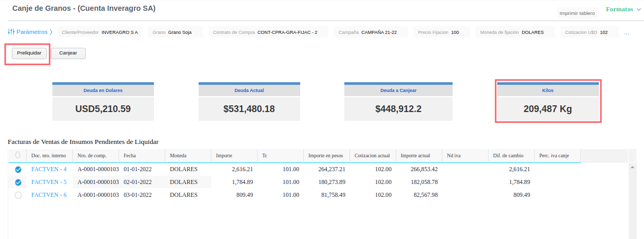Open the FACTVEN - 4 document link
Viewport: 644px width, 239px height.
pos(49,169)
